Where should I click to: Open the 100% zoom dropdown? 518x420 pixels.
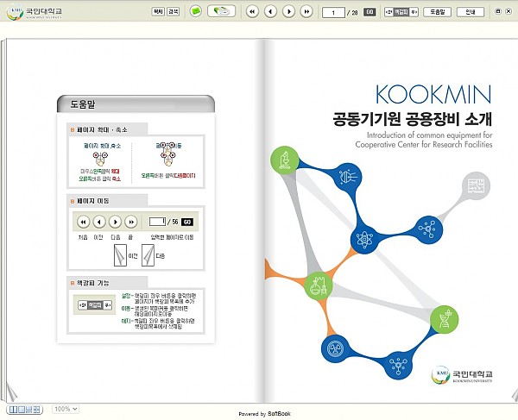66,409
